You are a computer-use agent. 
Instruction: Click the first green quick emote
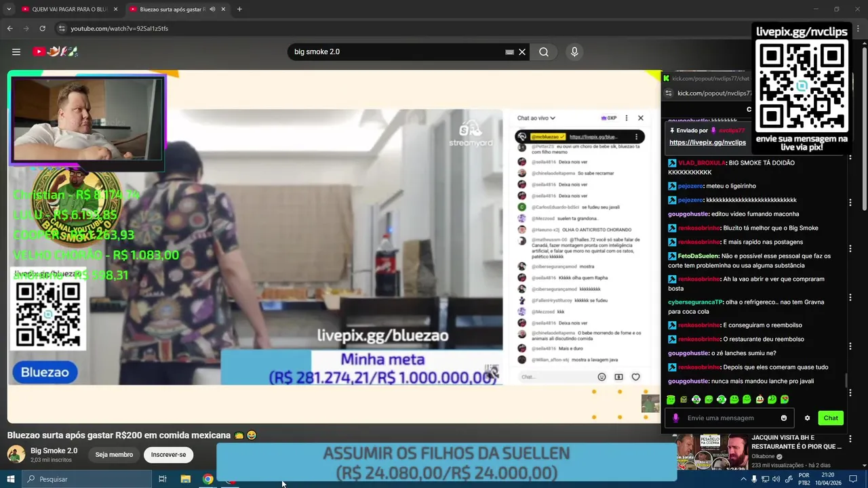click(671, 400)
